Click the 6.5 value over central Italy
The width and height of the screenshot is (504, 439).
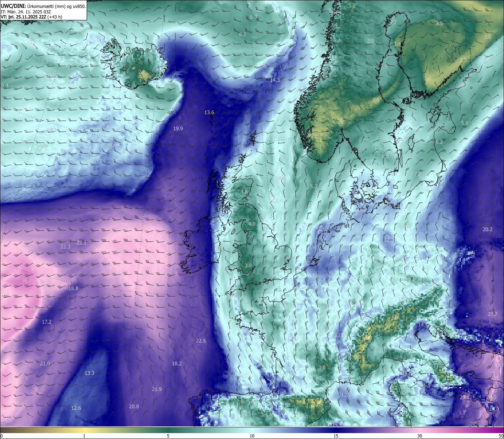[427, 385]
